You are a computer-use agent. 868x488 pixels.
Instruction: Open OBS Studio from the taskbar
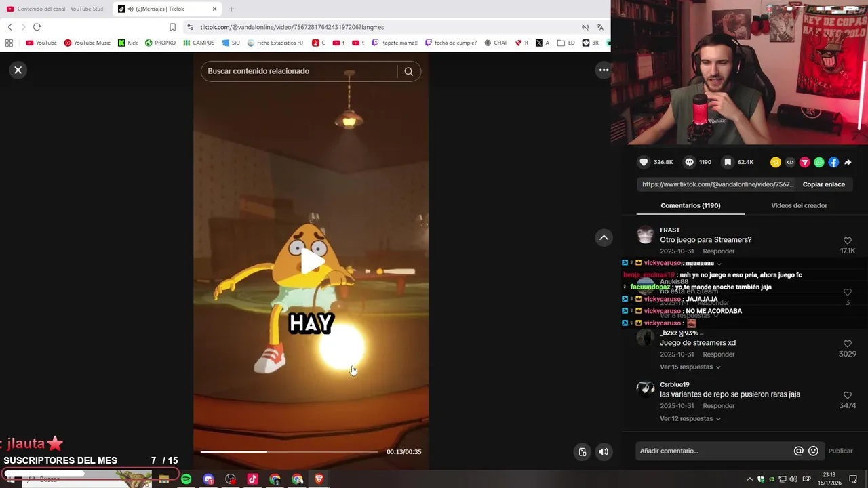click(231, 479)
